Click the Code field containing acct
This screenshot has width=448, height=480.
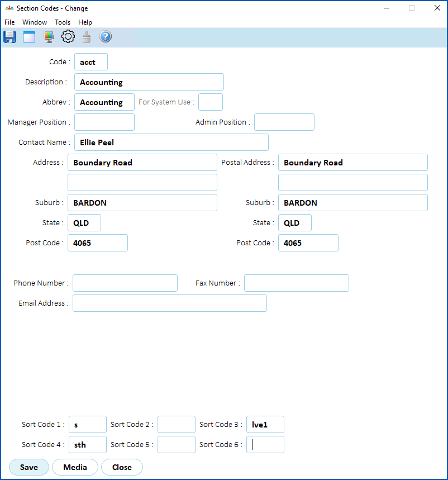point(91,62)
